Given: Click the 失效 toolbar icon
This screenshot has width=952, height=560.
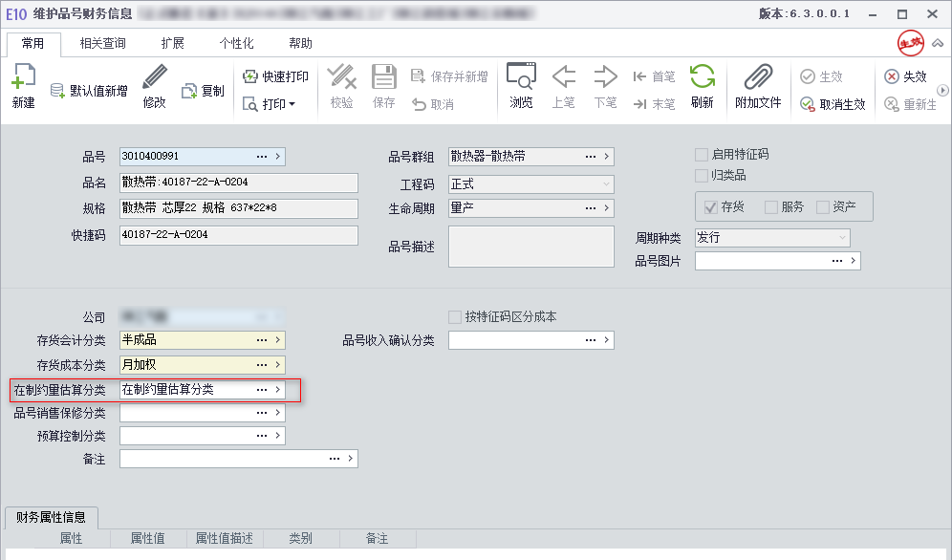Looking at the screenshot, I should (892, 76).
